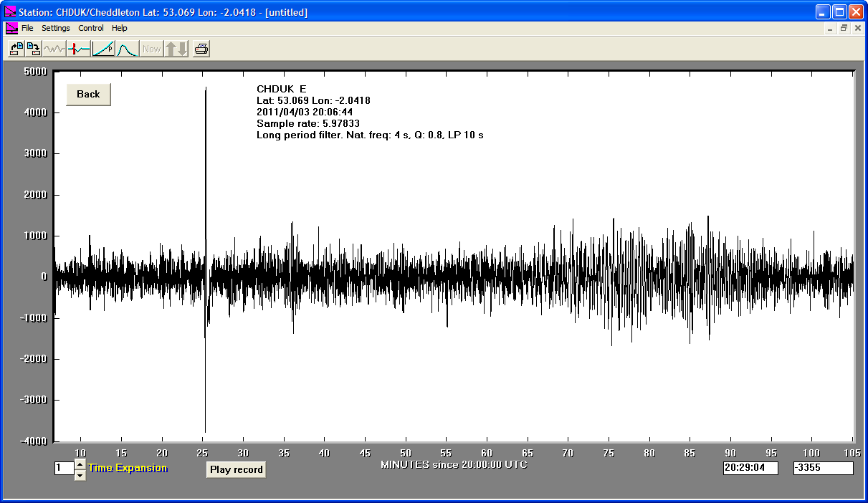The height and width of the screenshot is (503, 868).
Task: Open the Settings menu
Action: pos(56,28)
